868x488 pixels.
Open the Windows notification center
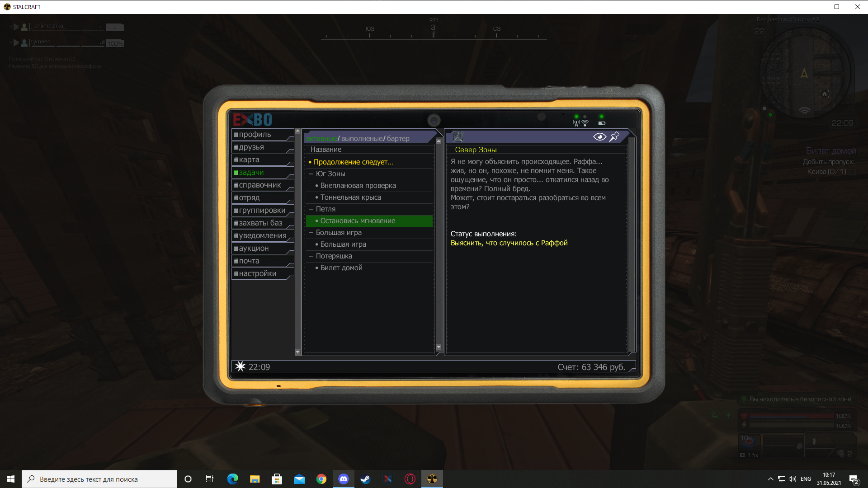pyautogui.click(x=854, y=479)
